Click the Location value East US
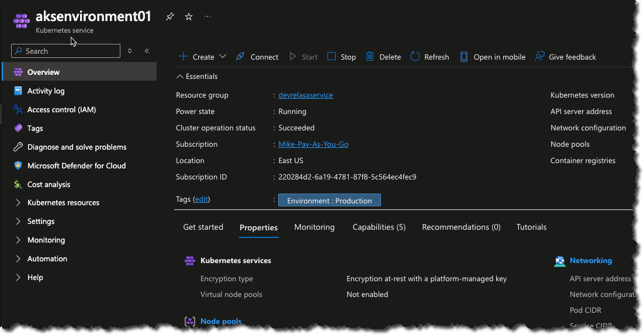The width and height of the screenshot is (644, 335). pyautogui.click(x=291, y=160)
